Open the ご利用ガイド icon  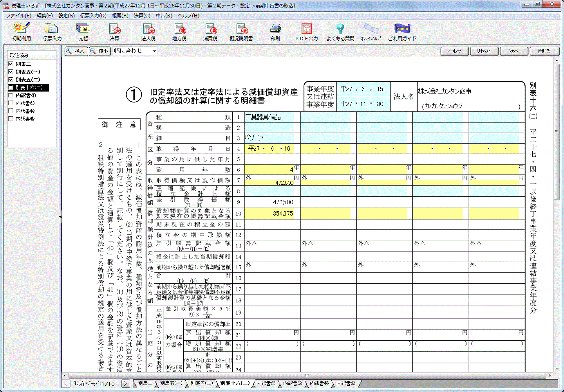(x=402, y=31)
